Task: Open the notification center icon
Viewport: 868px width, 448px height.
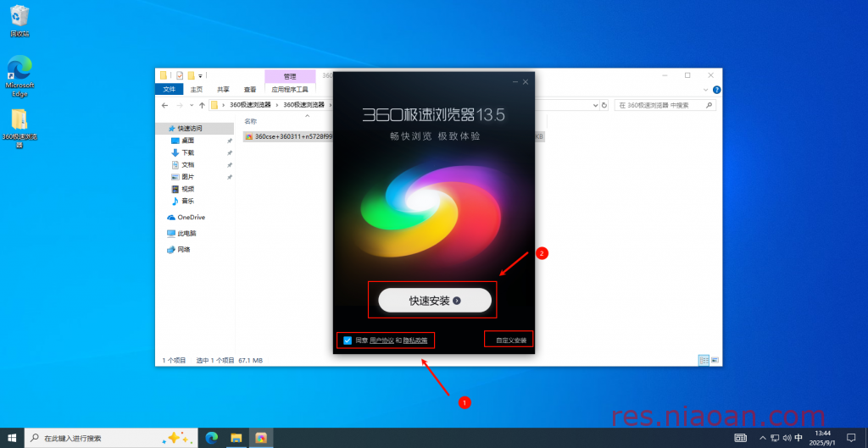Action: pos(851,438)
